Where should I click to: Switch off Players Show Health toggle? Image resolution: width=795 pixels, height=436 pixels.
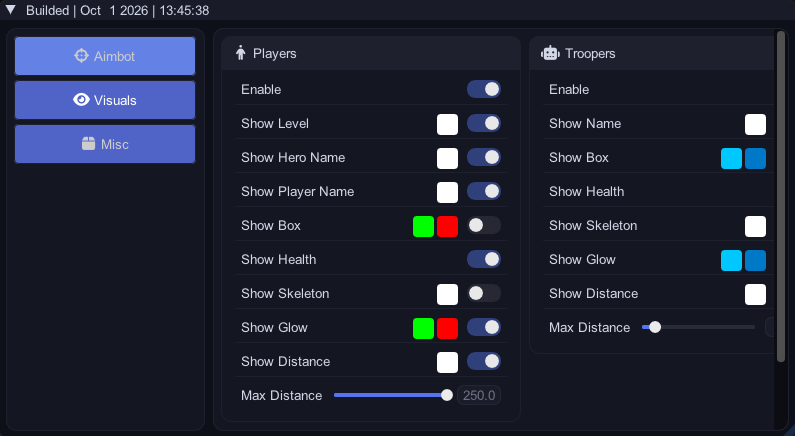[484, 259]
